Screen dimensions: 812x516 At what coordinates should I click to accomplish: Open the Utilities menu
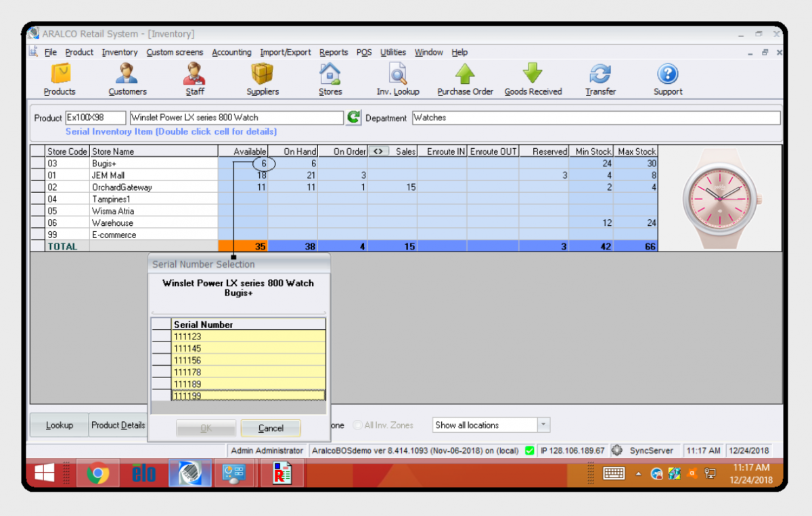[x=393, y=52]
